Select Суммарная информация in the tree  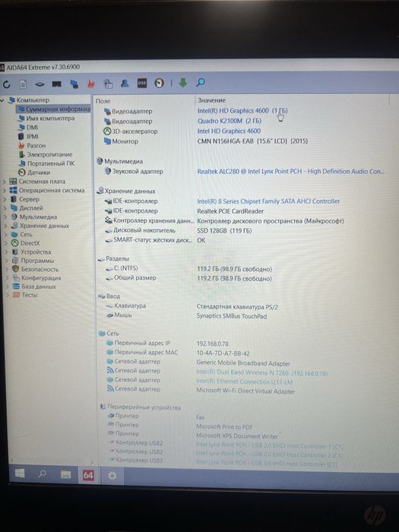pos(54,109)
